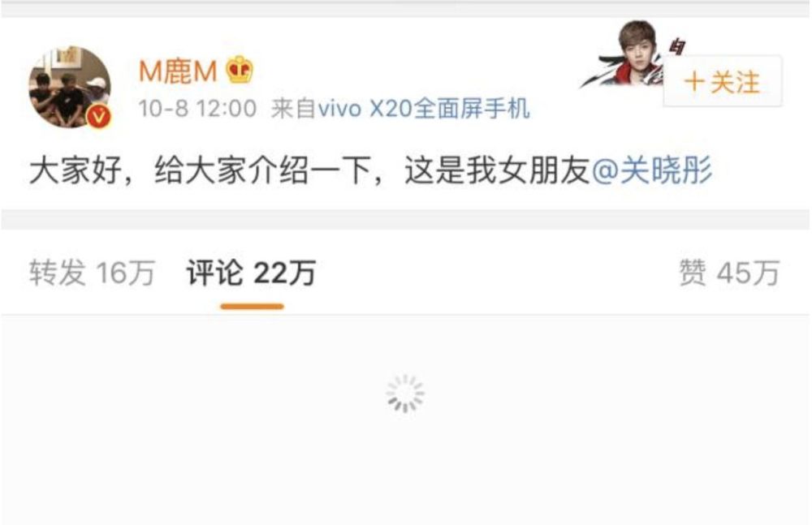Viewport: 812px width, 525px height.
Task: Tap the 22万 comment count number
Action: (285, 273)
